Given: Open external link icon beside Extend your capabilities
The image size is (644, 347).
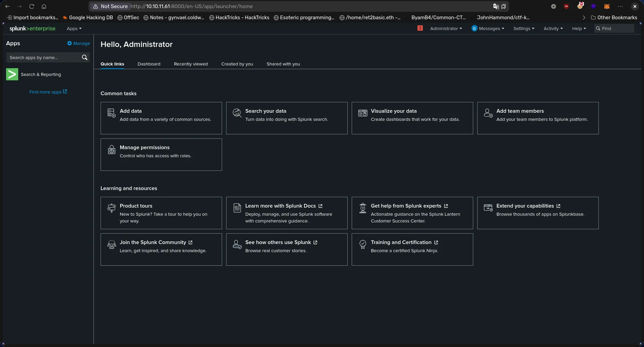Looking at the screenshot, I should (558, 206).
